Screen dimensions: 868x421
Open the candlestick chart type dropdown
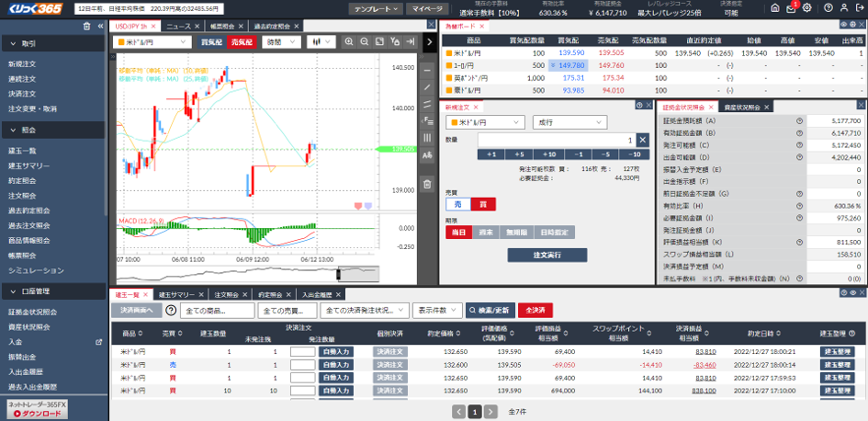(321, 41)
